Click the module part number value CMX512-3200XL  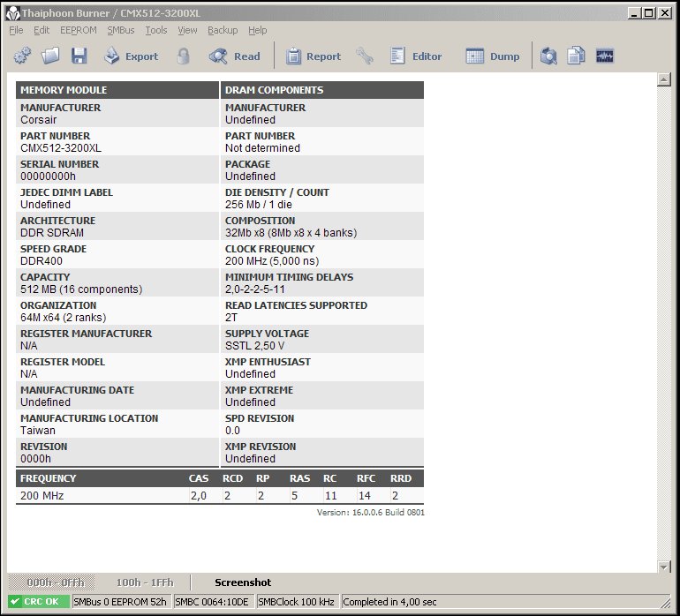tap(61, 148)
